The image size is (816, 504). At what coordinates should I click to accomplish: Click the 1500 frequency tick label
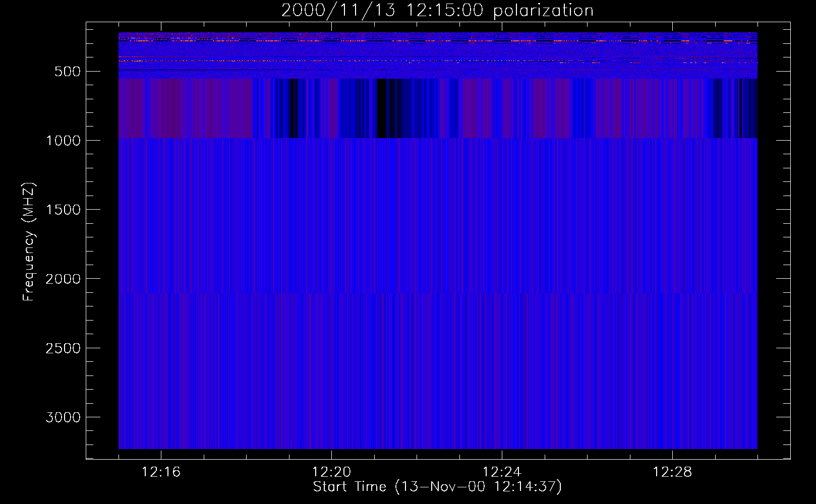click(x=63, y=210)
